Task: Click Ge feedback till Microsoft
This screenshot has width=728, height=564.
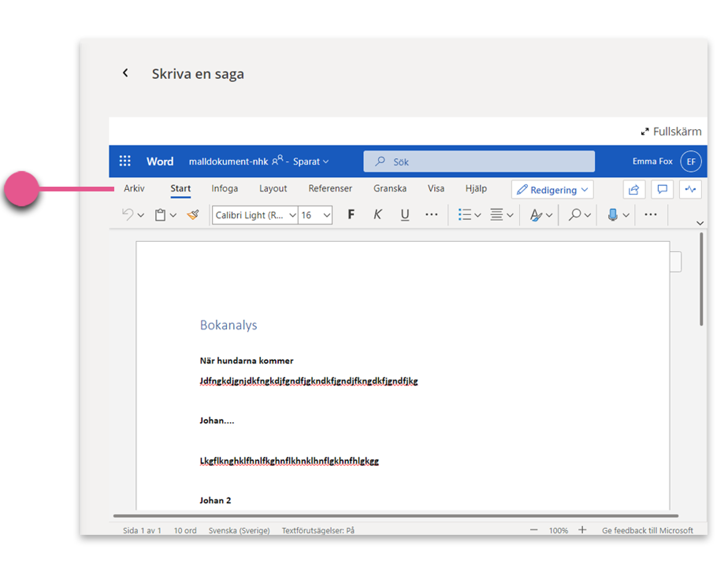Action: [x=647, y=530]
